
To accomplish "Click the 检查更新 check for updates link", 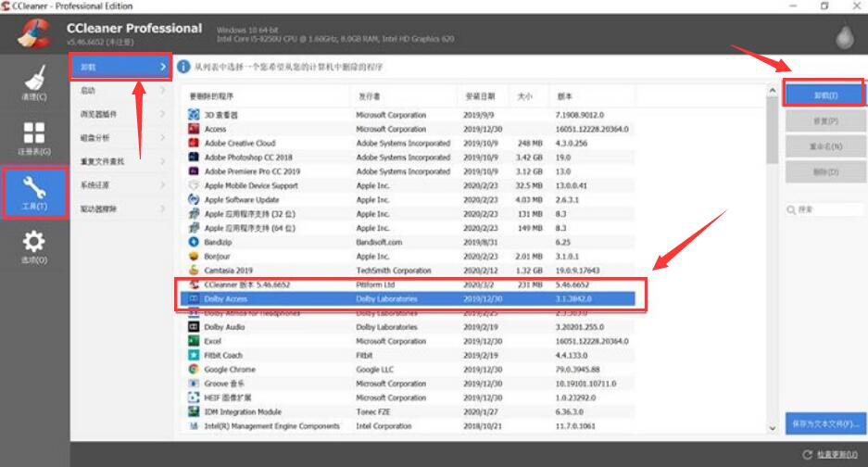I will coord(837,455).
